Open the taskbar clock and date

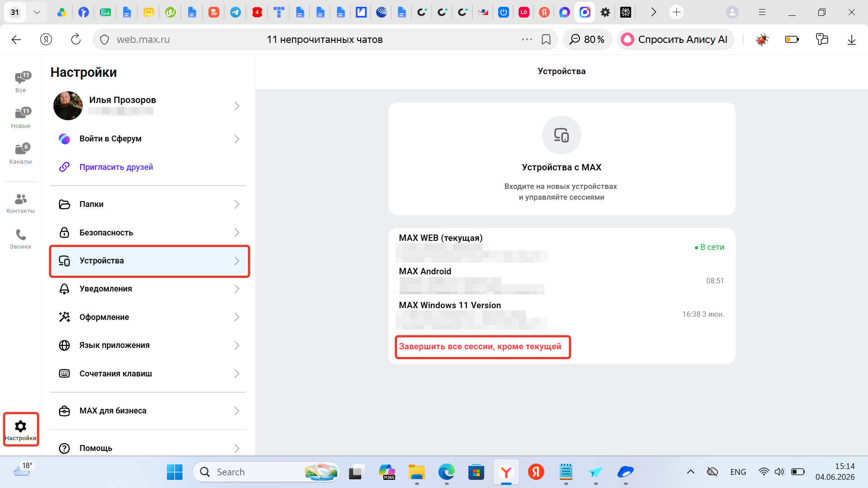(x=835, y=472)
